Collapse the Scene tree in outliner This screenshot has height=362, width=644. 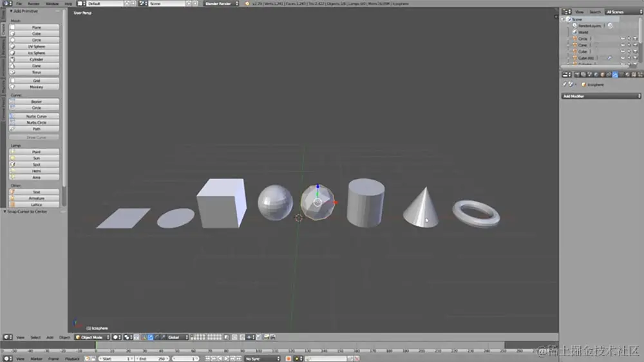pyautogui.click(x=563, y=19)
